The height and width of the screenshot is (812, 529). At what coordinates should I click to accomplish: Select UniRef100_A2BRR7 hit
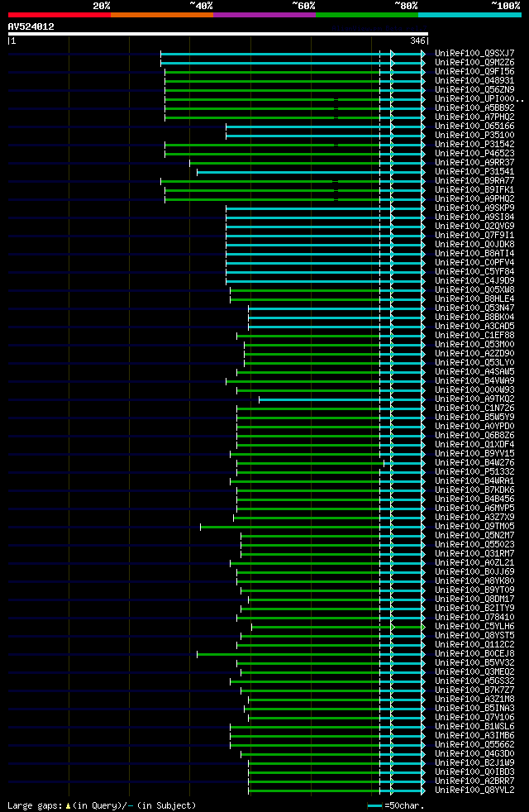click(474, 781)
